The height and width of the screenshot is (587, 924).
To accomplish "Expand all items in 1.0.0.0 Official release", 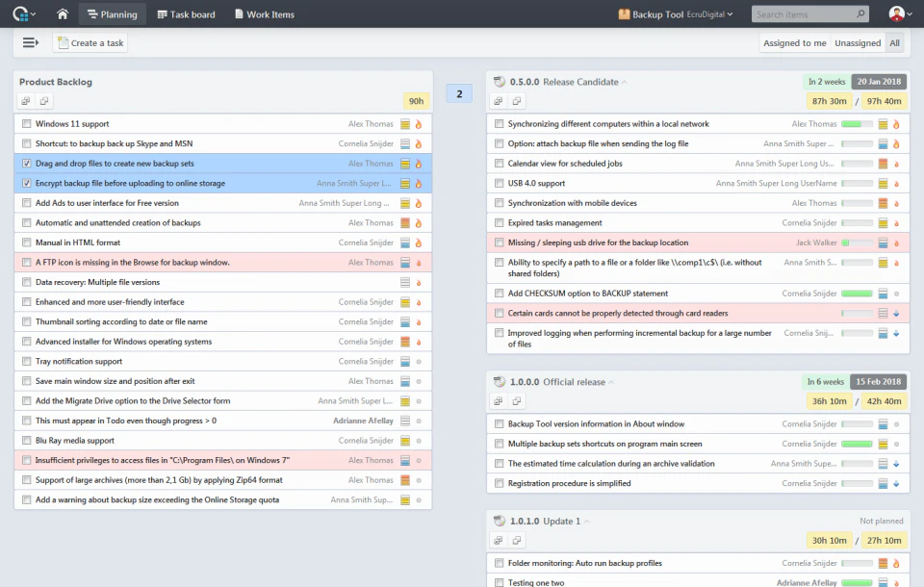I will (x=498, y=400).
